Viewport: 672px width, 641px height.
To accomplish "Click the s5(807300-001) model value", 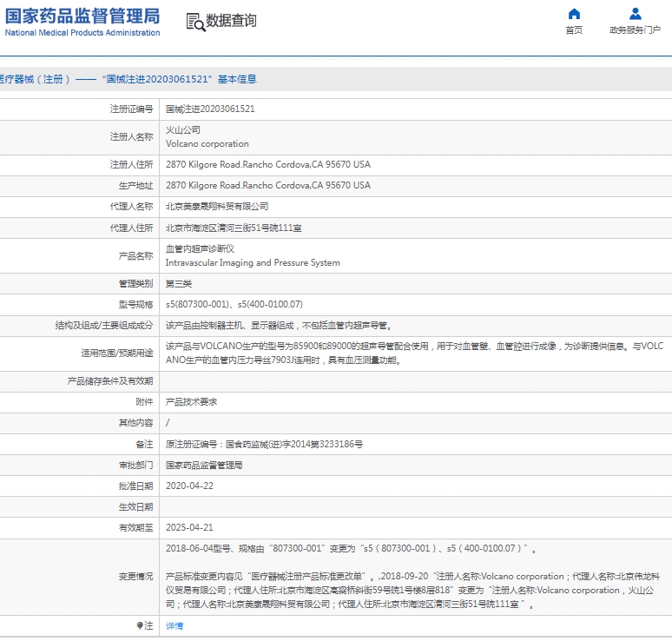I will (198, 304).
